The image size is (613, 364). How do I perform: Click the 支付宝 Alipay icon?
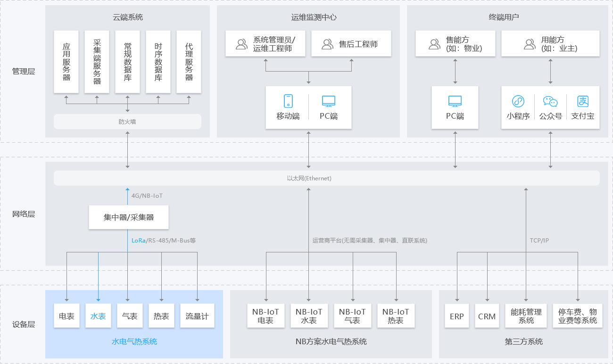tap(583, 101)
